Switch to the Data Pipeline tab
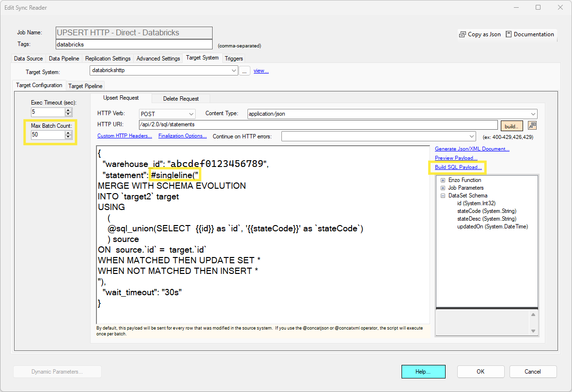 (64, 59)
